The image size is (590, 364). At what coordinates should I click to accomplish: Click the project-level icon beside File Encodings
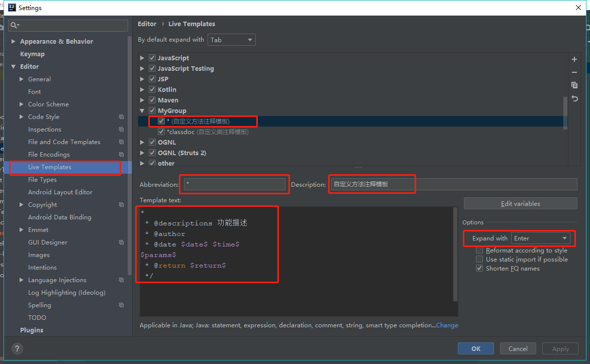pyautogui.click(x=121, y=155)
